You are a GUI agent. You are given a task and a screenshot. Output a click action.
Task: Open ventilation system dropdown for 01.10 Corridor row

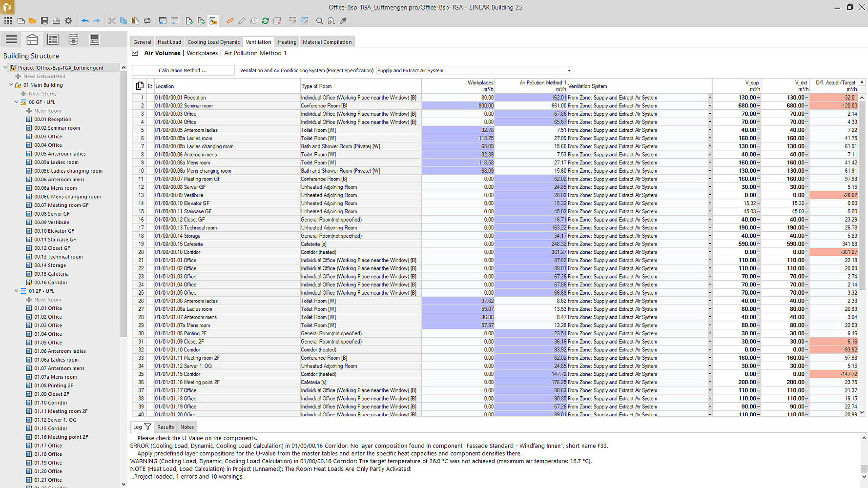click(710, 350)
